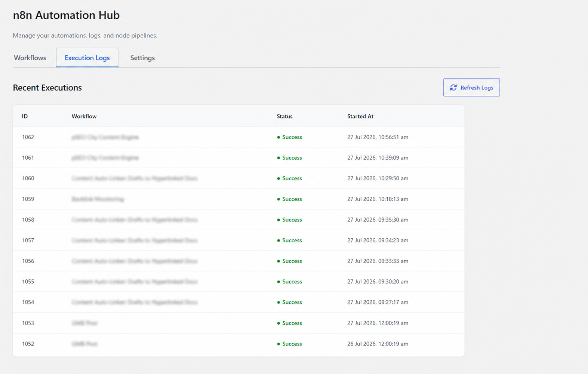Click the Success status of execution 1054
The height and width of the screenshot is (374, 588).
(290, 302)
